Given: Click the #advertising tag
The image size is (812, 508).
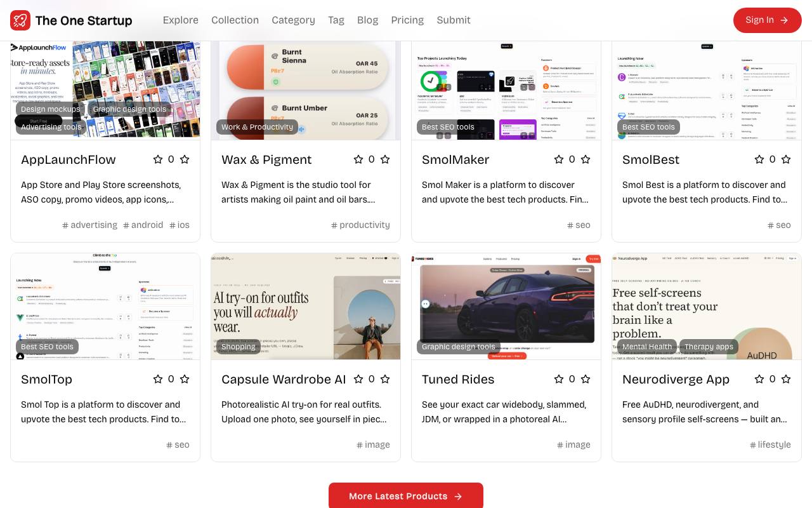Looking at the screenshot, I should click(89, 225).
